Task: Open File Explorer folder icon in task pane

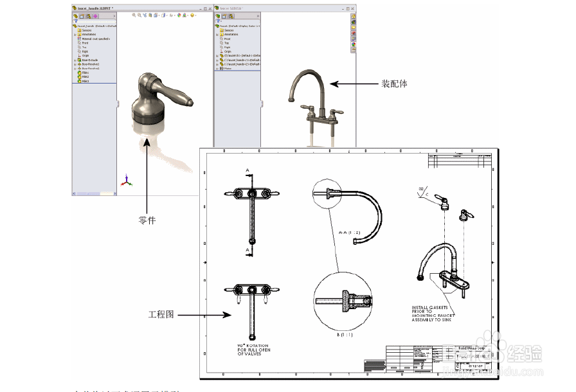Action: tap(354, 27)
